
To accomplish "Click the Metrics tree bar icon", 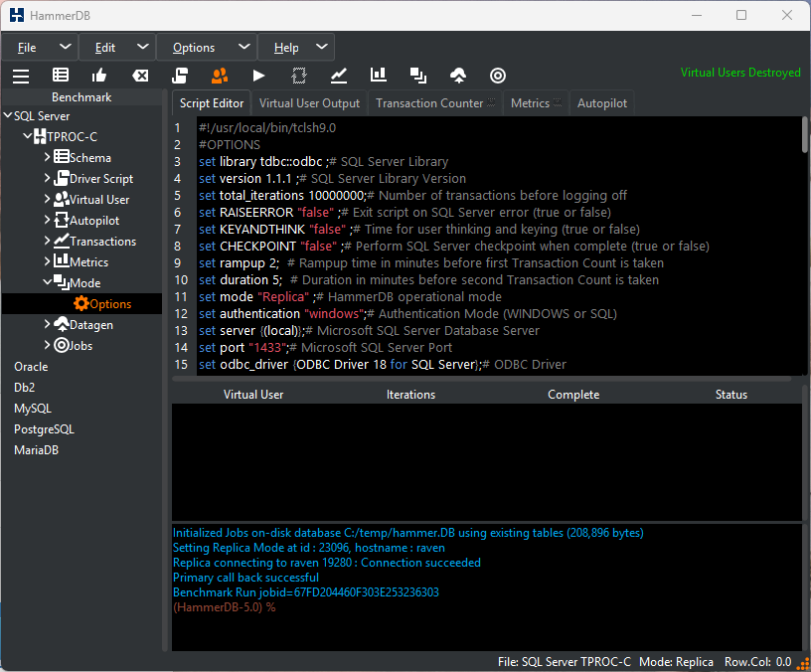I will (x=62, y=260).
